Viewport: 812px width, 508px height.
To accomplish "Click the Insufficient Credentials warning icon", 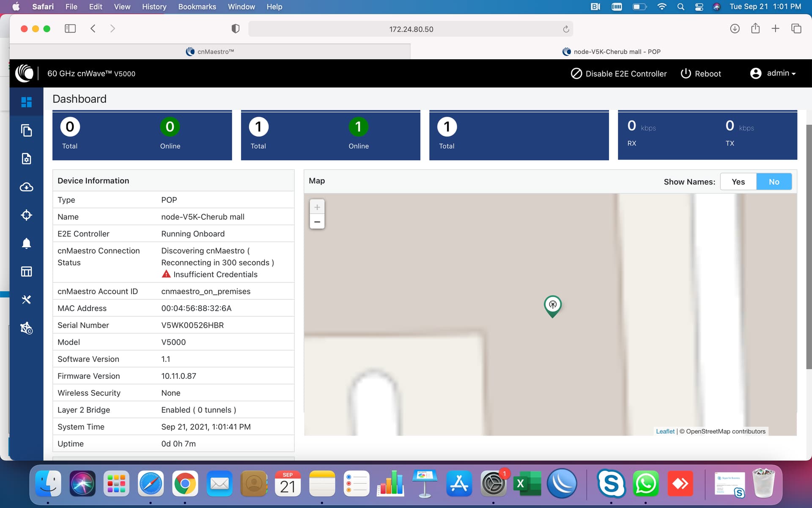I will 166,274.
